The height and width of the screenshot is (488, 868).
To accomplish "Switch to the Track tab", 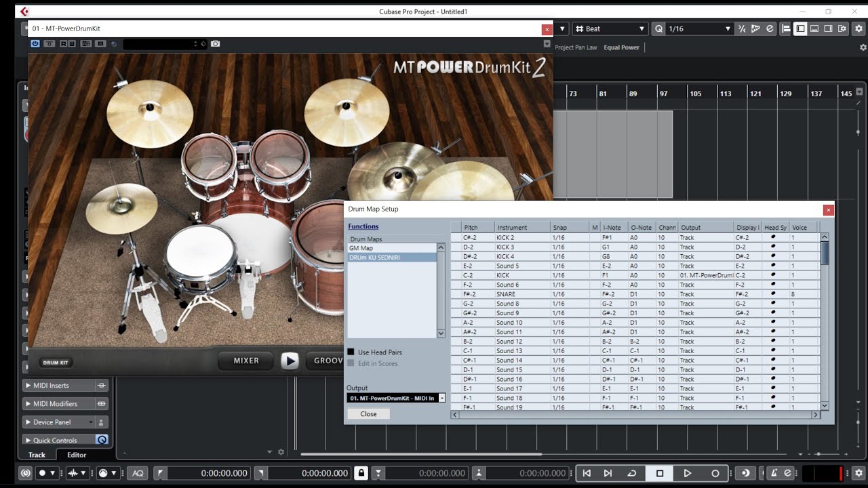I will [37, 455].
